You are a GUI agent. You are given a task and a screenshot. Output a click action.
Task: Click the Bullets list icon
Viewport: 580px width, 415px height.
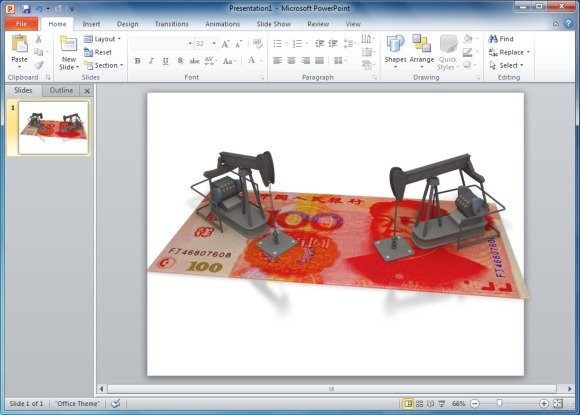pos(277,44)
